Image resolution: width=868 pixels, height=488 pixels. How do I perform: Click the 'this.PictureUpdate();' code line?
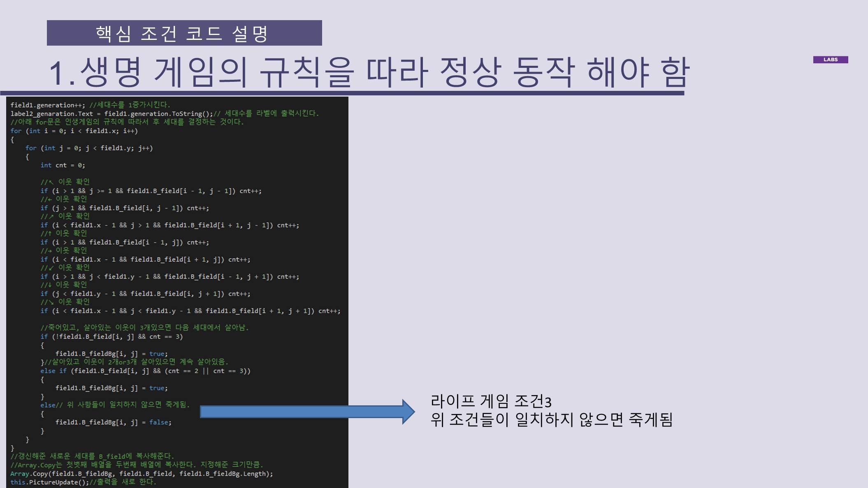[49, 482]
